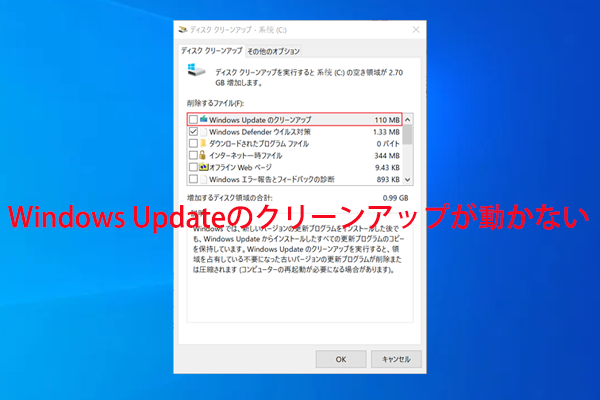The width and height of the screenshot is (600, 400).
Task: Click the offline Web pages icon
Action: [204, 167]
